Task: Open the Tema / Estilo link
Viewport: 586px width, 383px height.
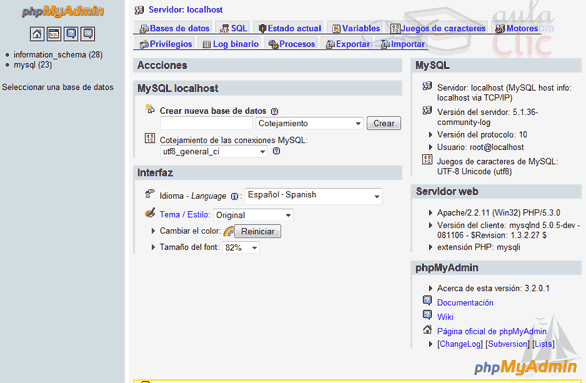Action: tap(185, 215)
